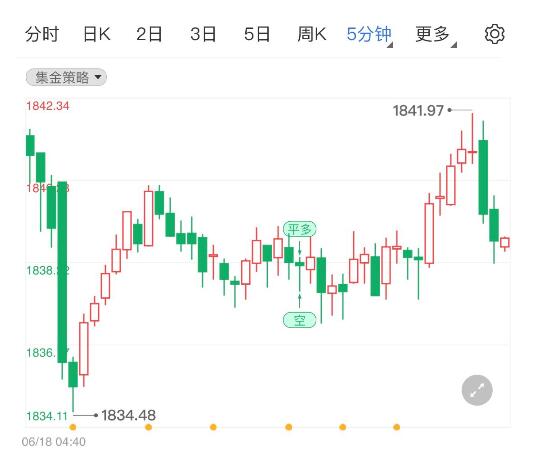The image size is (553, 471).
Task: Click the 平多 signal marker on chart
Action: 299,229
